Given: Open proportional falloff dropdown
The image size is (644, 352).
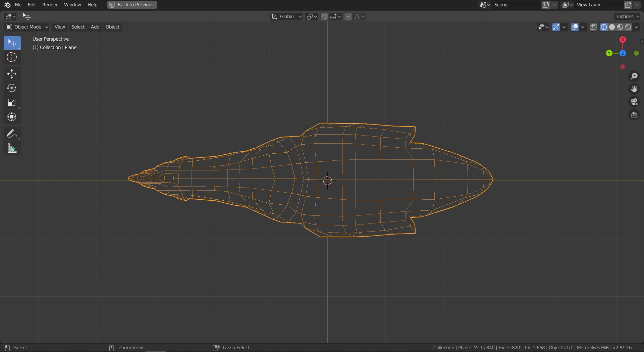Looking at the screenshot, I should pyautogui.click(x=359, y=16).
